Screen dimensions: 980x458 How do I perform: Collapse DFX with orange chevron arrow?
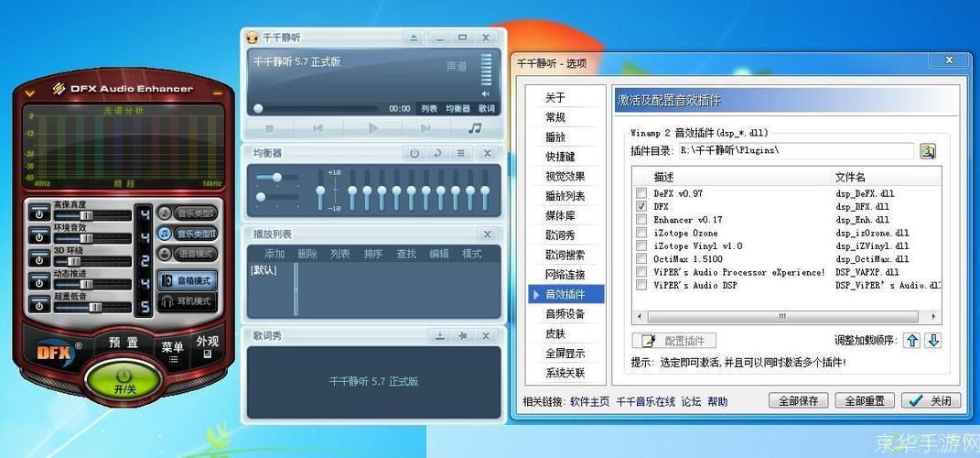(29, 93)
